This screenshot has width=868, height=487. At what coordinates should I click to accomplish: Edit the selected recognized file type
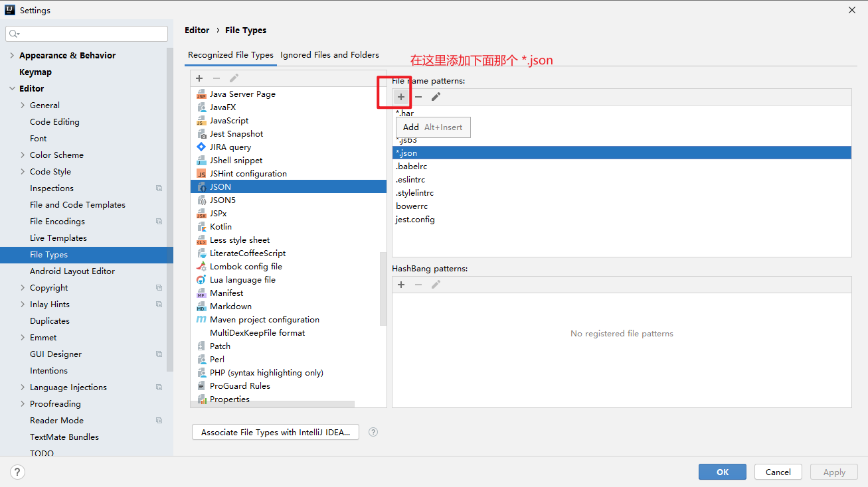[234, 78]
